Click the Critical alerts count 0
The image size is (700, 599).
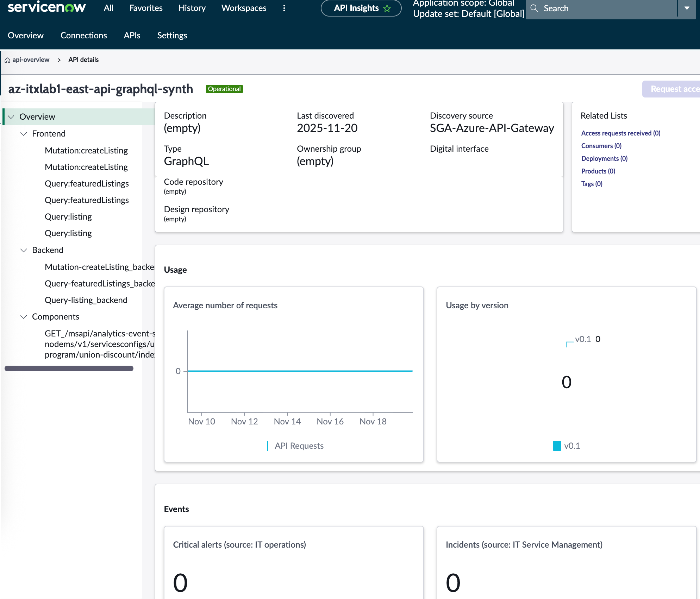pyautogui.click(x=180, y=583)
